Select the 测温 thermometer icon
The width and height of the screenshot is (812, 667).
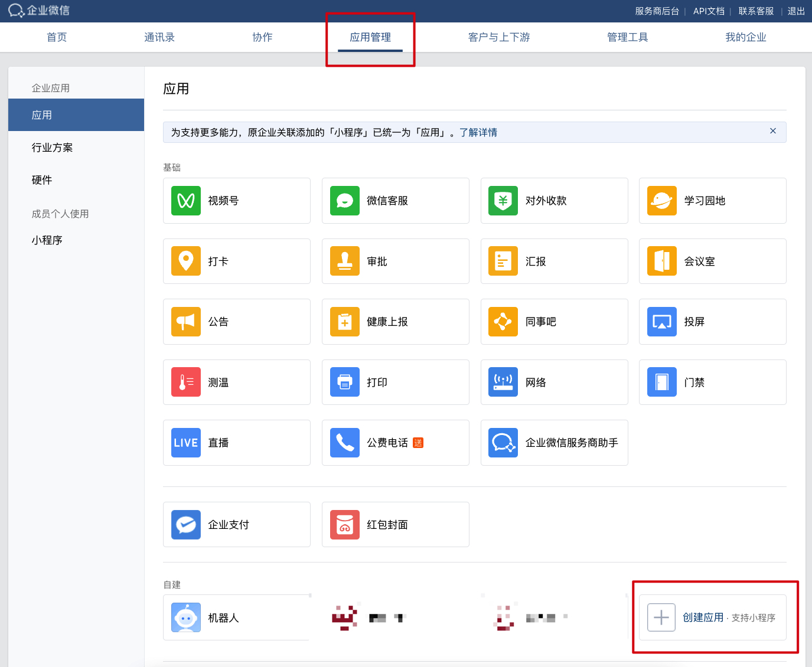pos(186,382)
